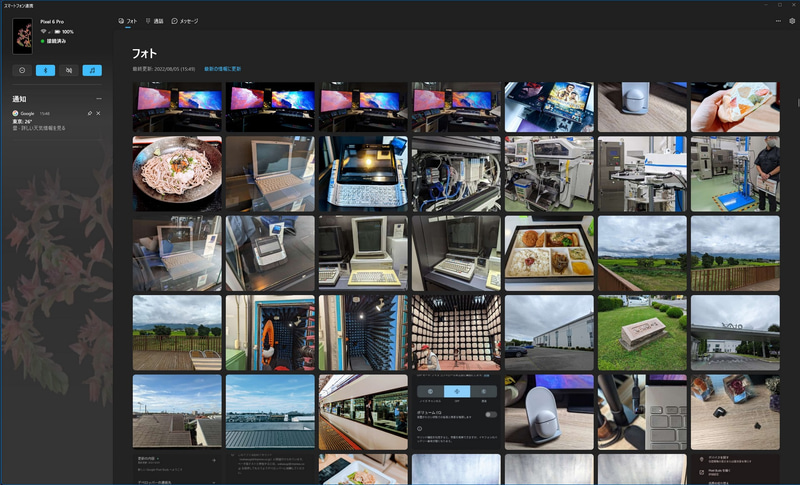Open the earbuds and glass cubes on table photo
800x485 pixels.
point(735,413)
